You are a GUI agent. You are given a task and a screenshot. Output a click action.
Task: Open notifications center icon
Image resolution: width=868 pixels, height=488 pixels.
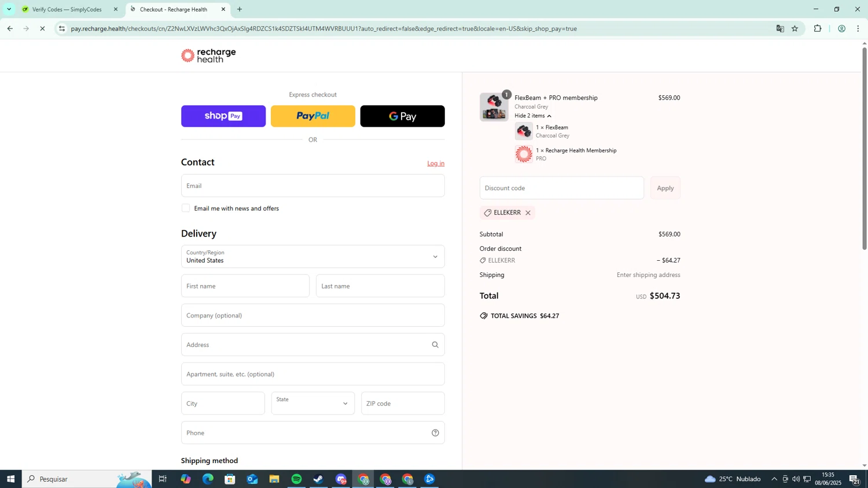coord(854,479)
